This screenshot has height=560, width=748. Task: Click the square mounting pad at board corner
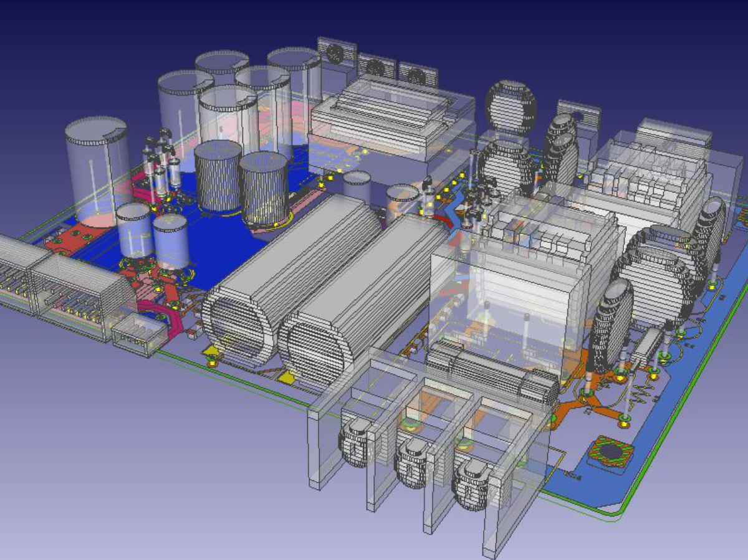click(611, 452)
